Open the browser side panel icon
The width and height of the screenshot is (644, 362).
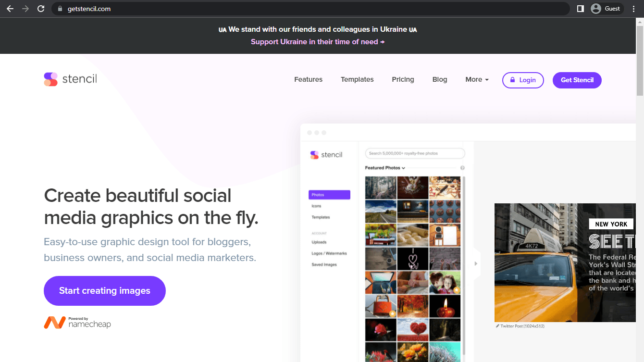[581, 9]
